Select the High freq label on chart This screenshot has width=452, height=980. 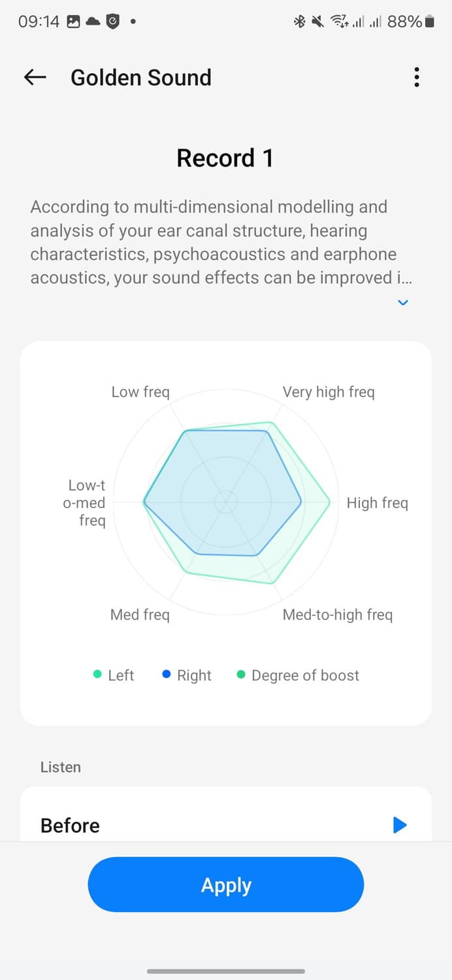point(377,503)
